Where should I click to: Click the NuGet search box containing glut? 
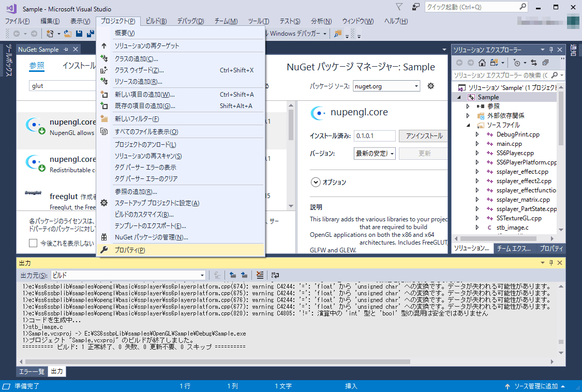point(63,86)
